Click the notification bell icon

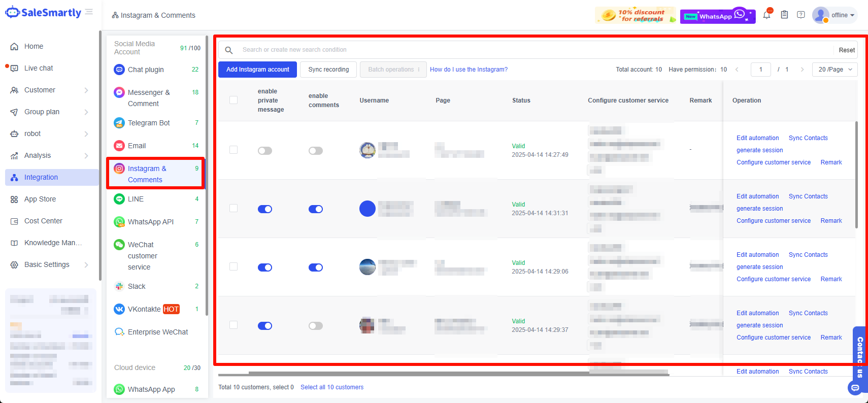[766, 15]
